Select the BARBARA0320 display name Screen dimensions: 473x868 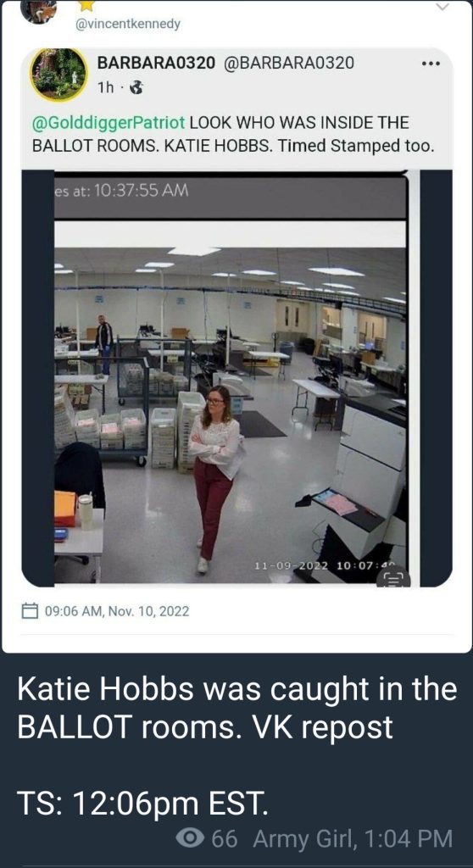pos(156,63)
